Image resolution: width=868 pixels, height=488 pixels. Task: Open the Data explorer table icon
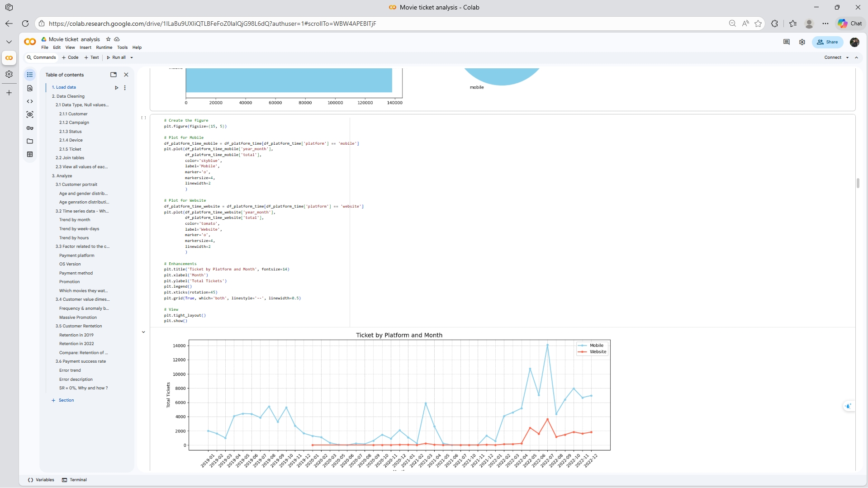[30, 154]
